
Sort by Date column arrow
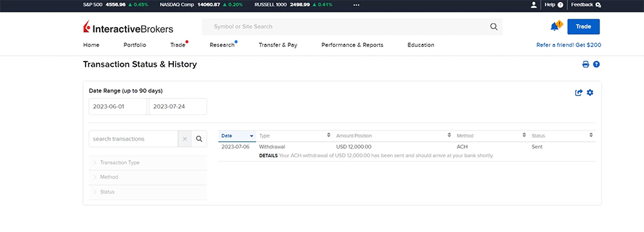[x=251, y=136]
